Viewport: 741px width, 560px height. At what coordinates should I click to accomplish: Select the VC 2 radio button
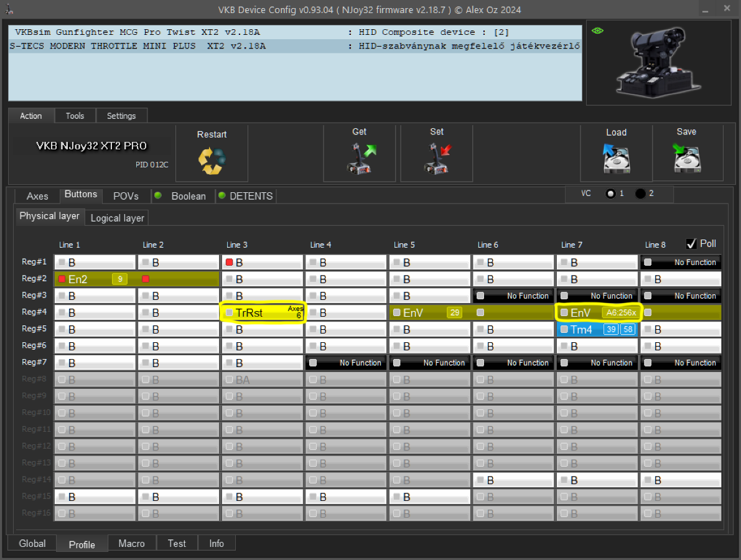point(640,194)
